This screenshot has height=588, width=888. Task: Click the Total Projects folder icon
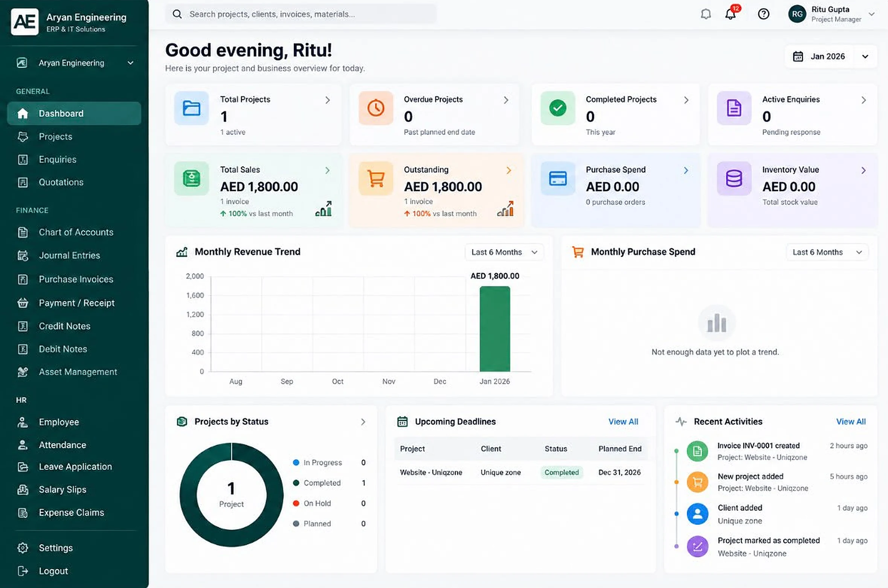click(191, 108)
